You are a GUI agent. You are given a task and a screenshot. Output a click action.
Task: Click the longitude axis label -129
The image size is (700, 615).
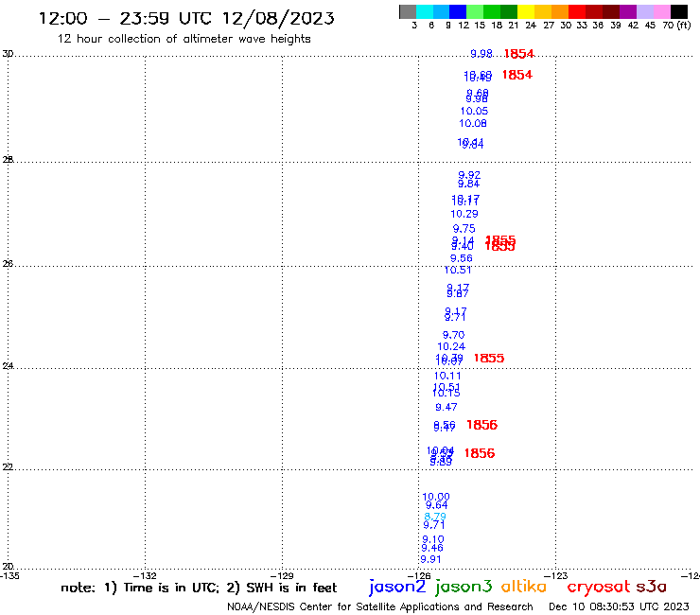pyautogui.click(x=283, y=576)
